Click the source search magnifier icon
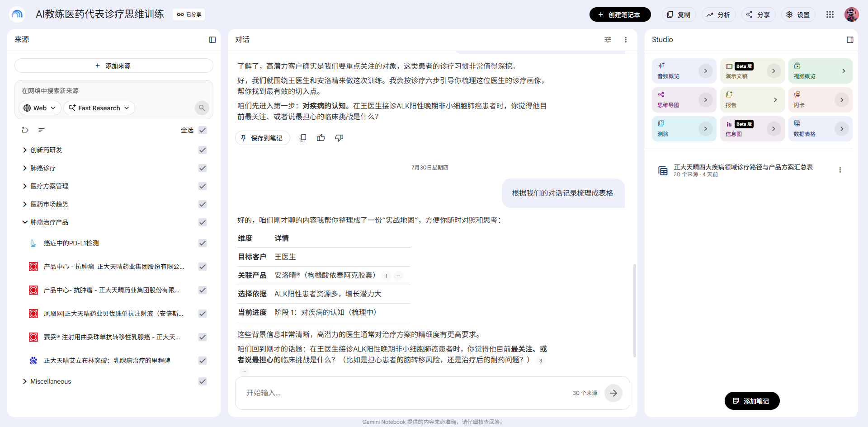Viewport: 868px width, 427px height. tap(202, 108)
